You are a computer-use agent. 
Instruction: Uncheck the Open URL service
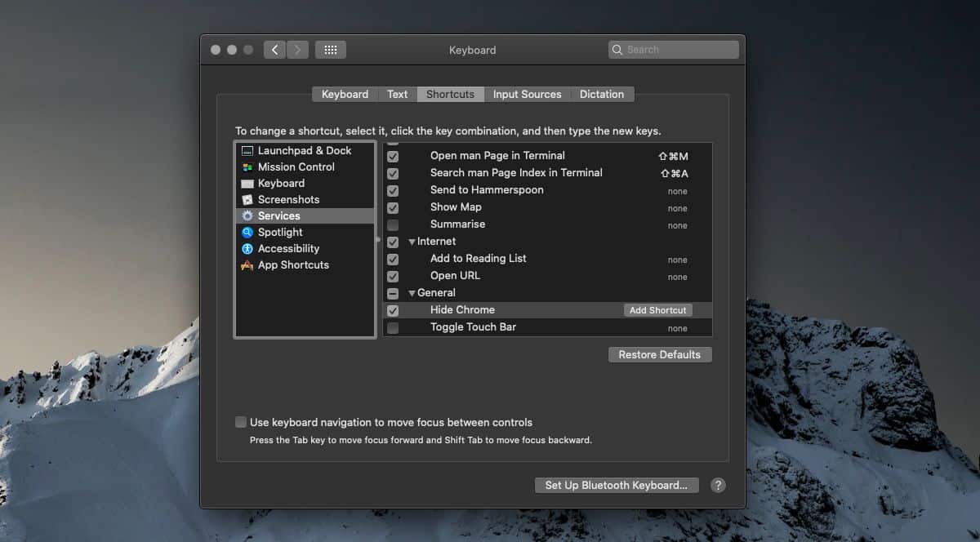393,276
